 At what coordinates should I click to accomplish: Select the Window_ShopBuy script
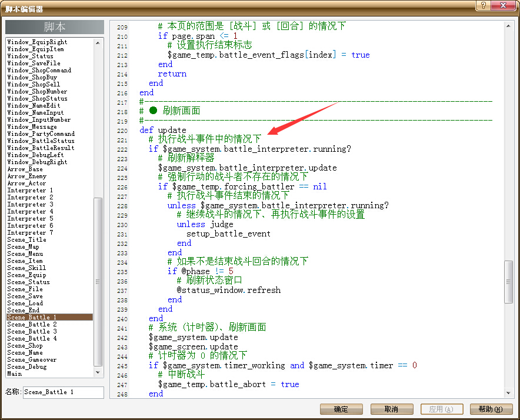(x=32, y=77)
